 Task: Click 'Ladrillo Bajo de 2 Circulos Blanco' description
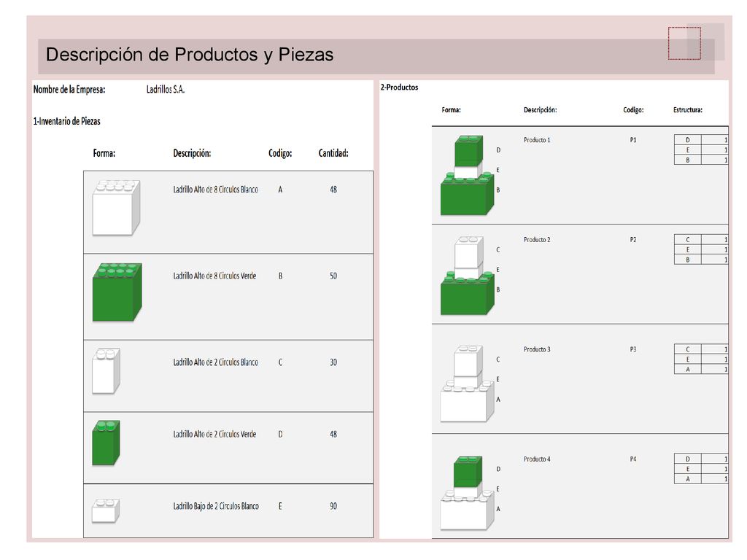coord(216,506)
